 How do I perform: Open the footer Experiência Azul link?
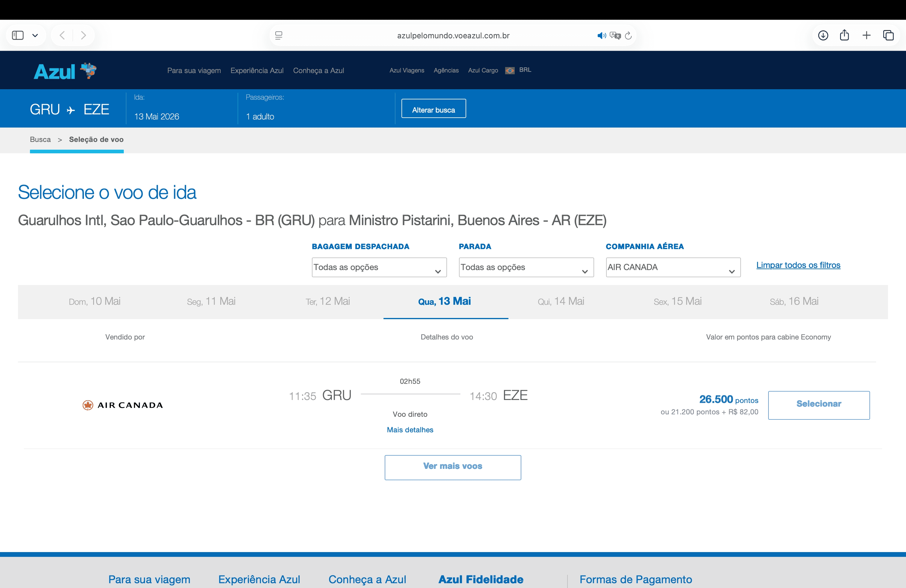259,579
